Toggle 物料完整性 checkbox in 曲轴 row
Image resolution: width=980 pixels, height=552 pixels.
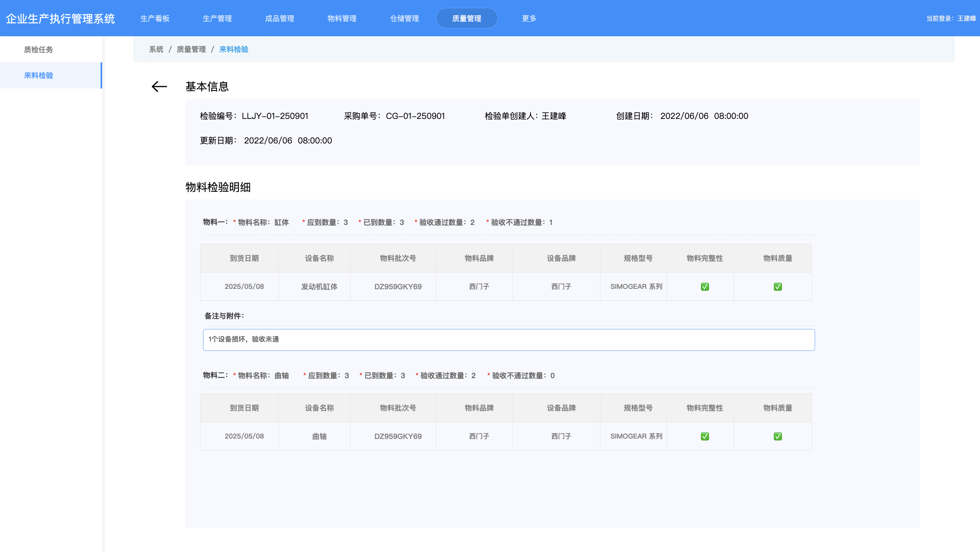click(704, 436)
